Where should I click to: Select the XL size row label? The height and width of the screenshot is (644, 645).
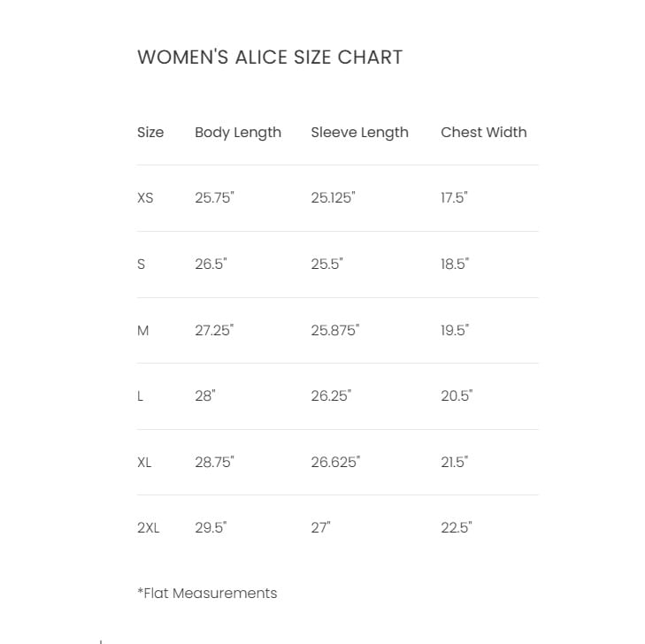point(144,462)
